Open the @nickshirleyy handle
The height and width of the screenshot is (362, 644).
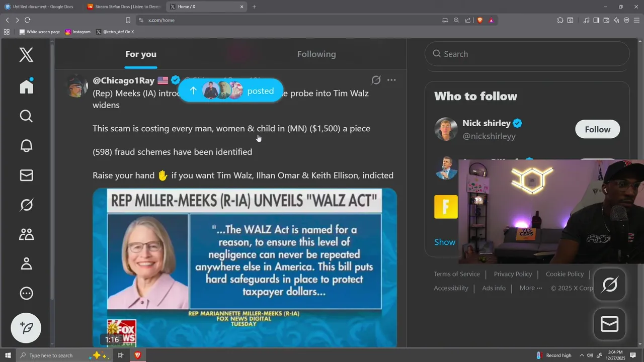(489, 136)
